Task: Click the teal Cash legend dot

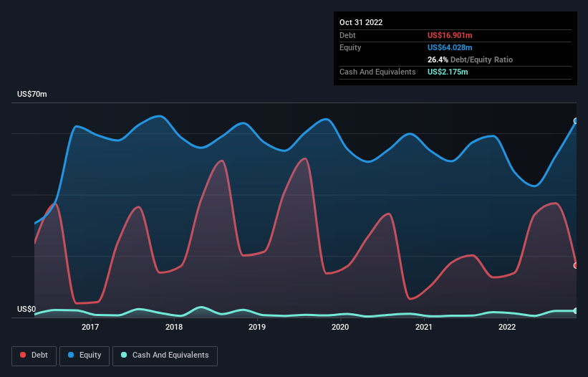Action: coord(124,355)
